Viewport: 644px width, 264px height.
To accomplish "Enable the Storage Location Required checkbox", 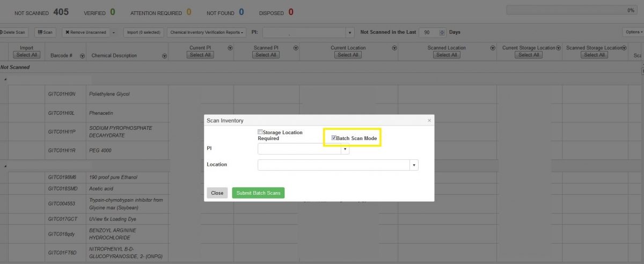I will pyautogui.click(x=260, y=132).
